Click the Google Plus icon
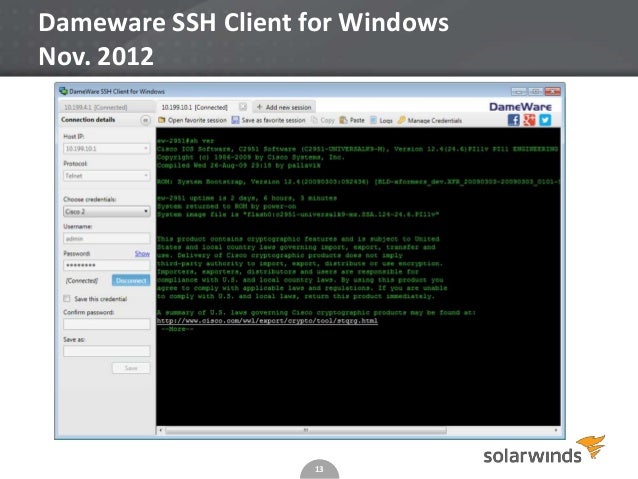 click(529, 120)
